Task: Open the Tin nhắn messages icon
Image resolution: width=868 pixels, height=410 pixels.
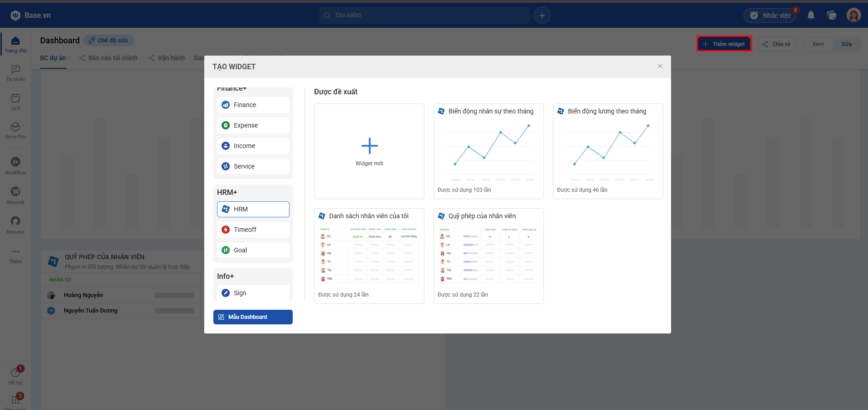Action: click(x=15, y=73)
